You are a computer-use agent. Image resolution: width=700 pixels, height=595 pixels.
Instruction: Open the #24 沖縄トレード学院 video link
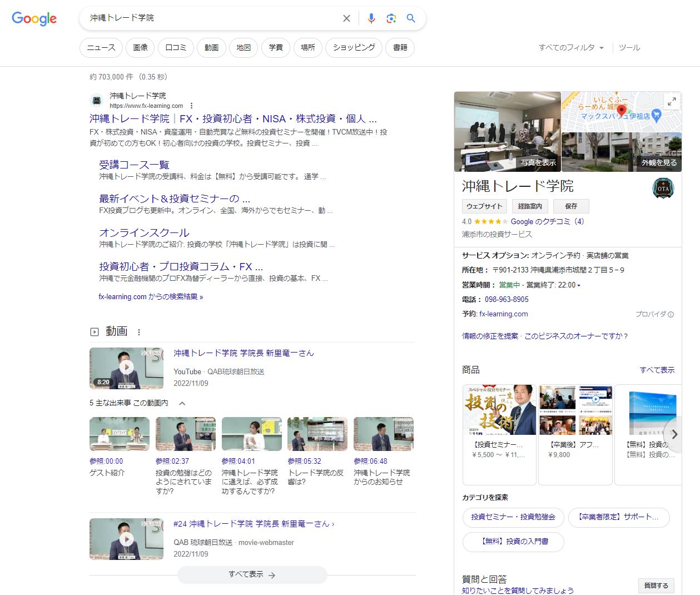(254, 524)
